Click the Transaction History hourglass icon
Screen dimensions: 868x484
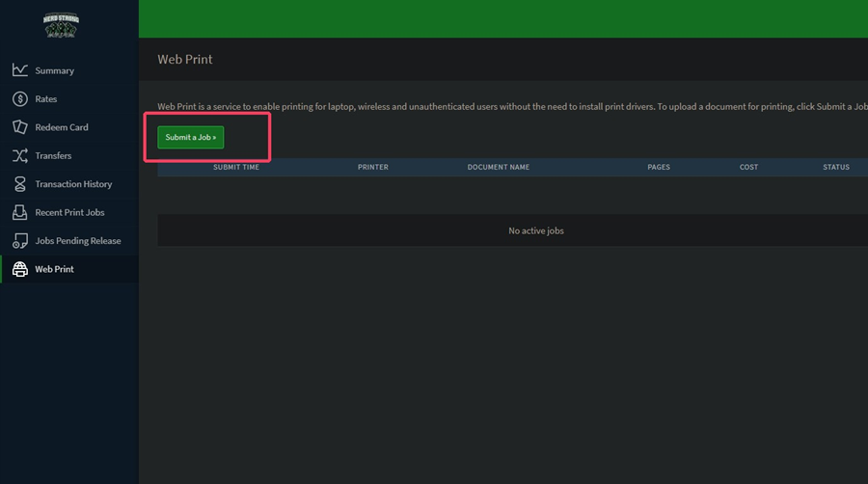click(20, 183)
